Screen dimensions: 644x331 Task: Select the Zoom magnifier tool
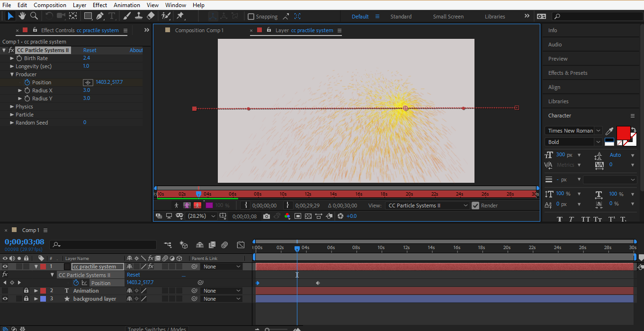[34, 16]
